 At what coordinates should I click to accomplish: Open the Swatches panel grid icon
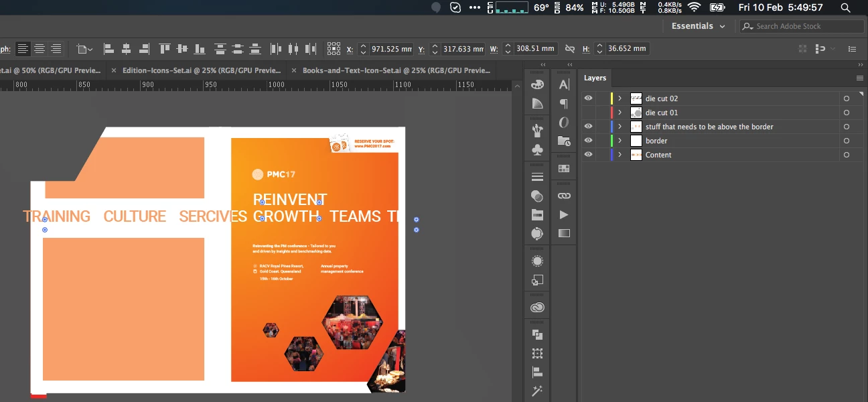coord(564,169)
